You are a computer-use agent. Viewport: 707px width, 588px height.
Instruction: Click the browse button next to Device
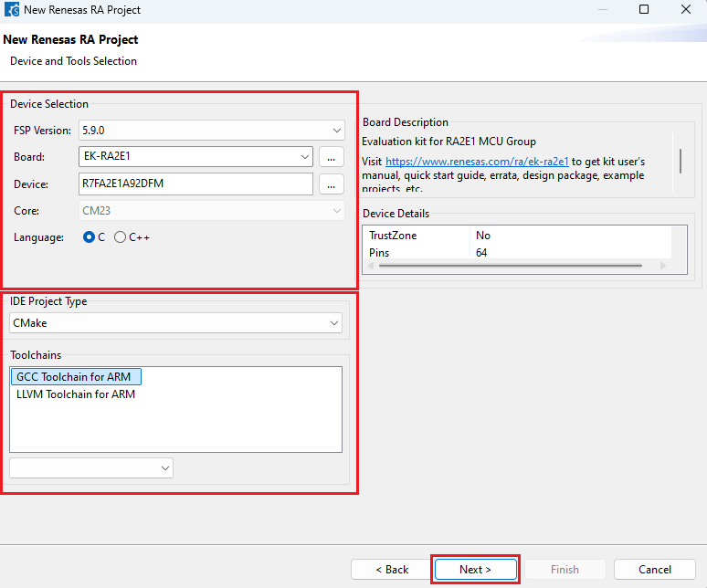pyautogui.click(x=331, y=184)
